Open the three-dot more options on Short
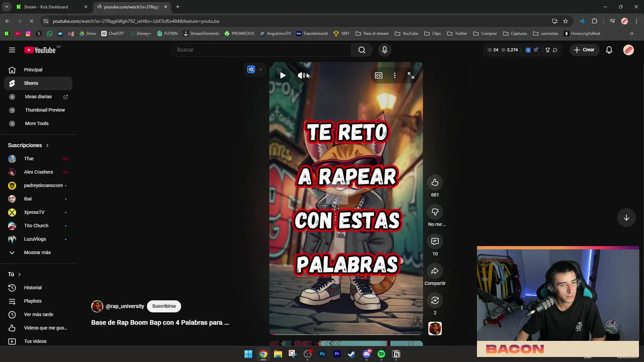 [x=394, y=75]
